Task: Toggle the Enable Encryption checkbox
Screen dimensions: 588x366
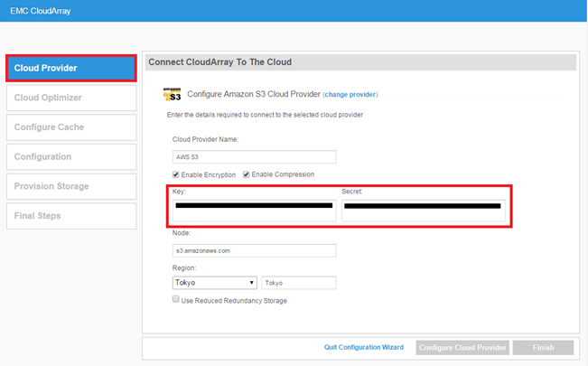Action: click(175, 174)
